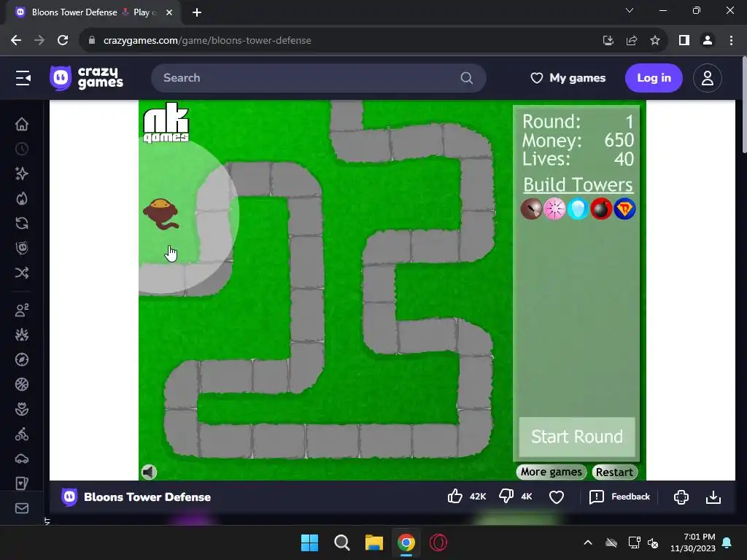The image size is (747, 560).
Task: Click the download icon below game
Action: [x=713, y=497]
